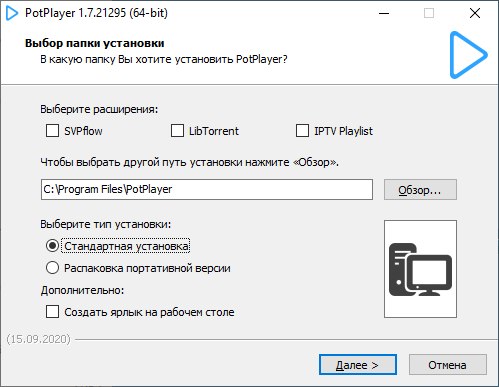Enable the LibTorrent extension checkbox
The width and height of the screenshot is (499, 387).
point(177,131)
